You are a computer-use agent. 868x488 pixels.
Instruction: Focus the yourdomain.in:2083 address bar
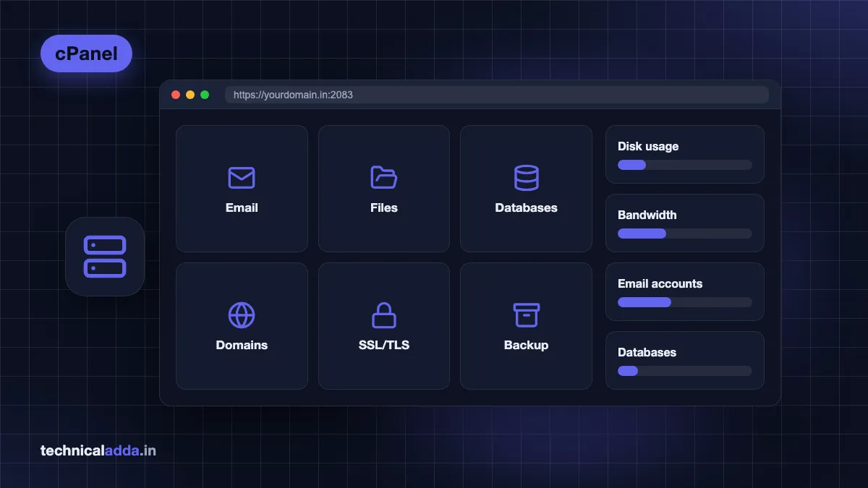click(x=496, y=95)
